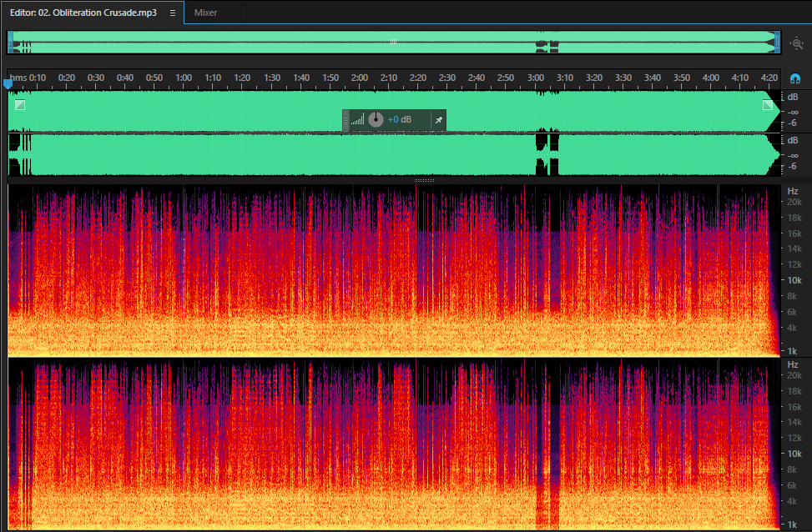Toggle the headphones icon by the timeline
Viewport: 812px width, 532px height.
click(795, 78)
